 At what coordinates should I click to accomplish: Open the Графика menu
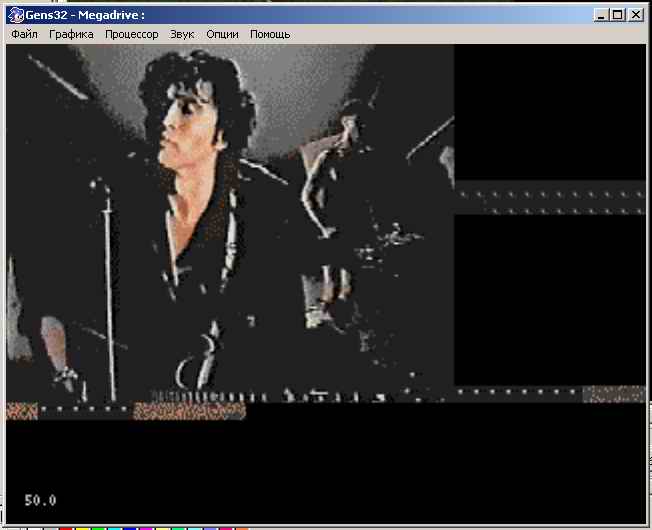coord(71,35)
